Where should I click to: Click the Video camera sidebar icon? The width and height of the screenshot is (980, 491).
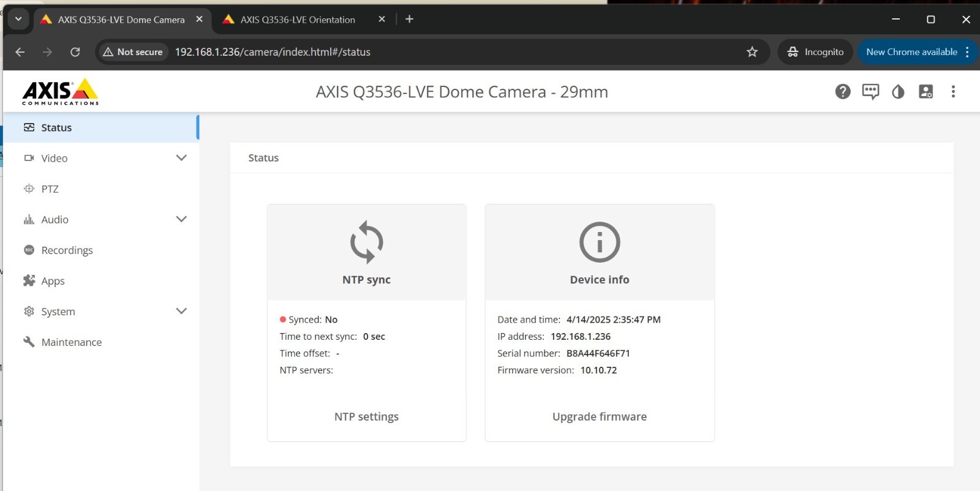pyautogui.click(x=29, y=158)
